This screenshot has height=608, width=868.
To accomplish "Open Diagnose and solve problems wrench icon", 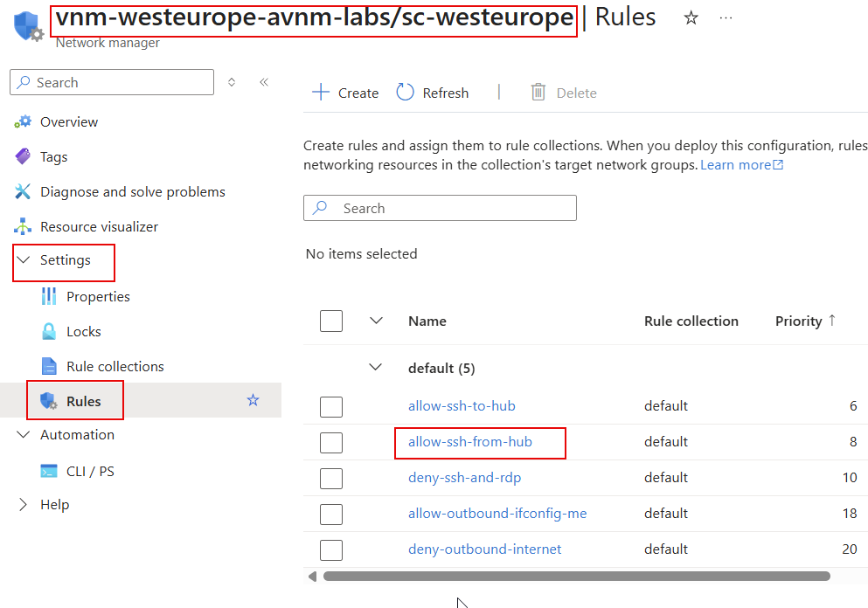I will coord(24,192).
